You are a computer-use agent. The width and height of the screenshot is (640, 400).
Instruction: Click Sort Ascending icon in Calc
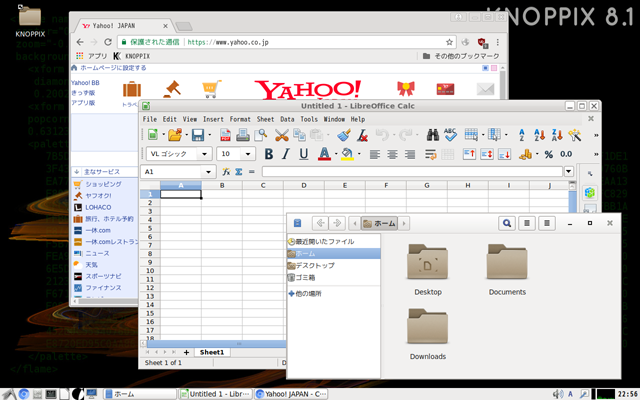click(539, 135)
